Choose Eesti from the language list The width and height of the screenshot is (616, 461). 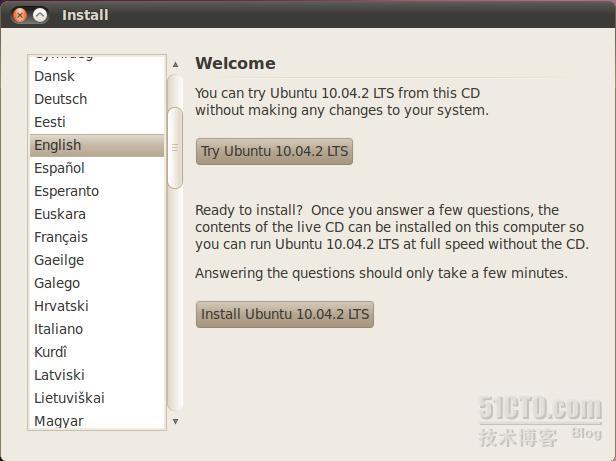click(97, 122)
